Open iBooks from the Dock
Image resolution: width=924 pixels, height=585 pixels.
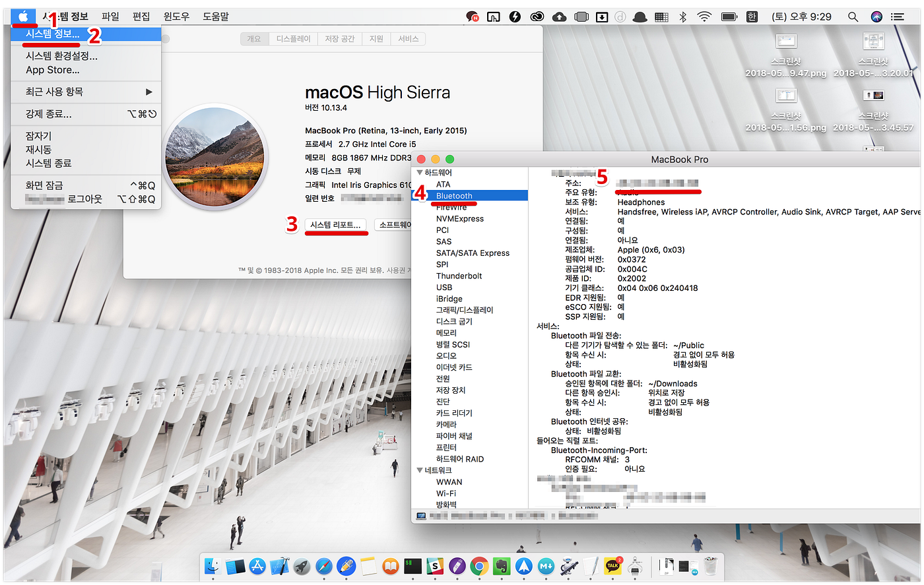[391, 566]
